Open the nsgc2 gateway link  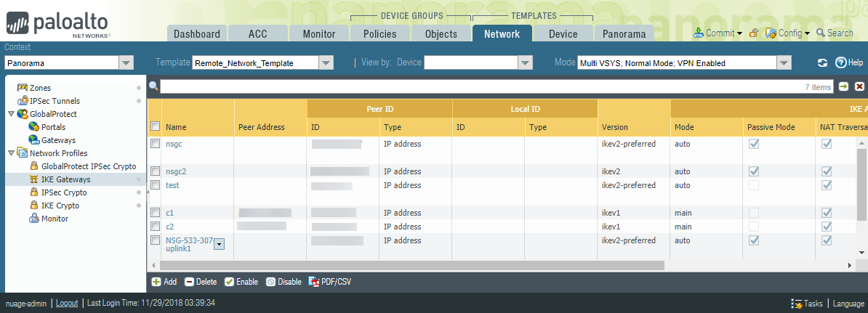coord(176,171)
